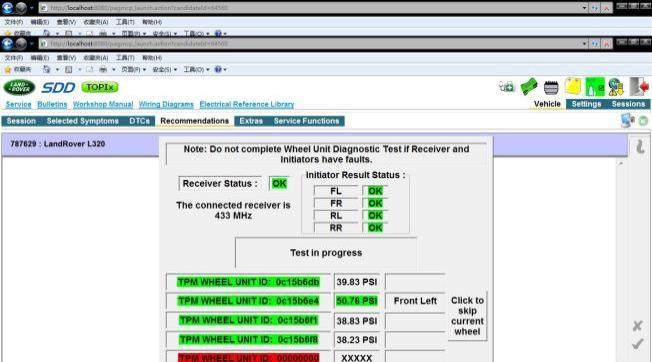Open 查看(V) menu in front browser
Viewport: 652px width, 362px height.
point(66,58)
